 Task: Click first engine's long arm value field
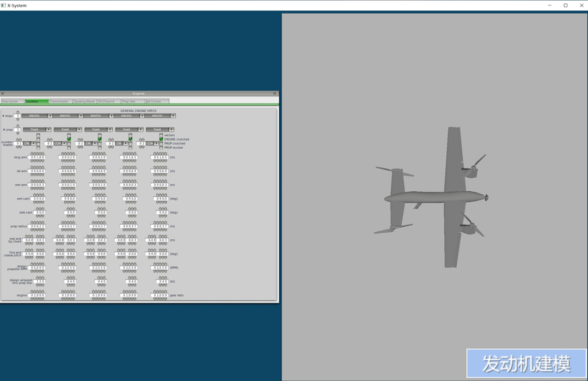(x=38, y=158)
